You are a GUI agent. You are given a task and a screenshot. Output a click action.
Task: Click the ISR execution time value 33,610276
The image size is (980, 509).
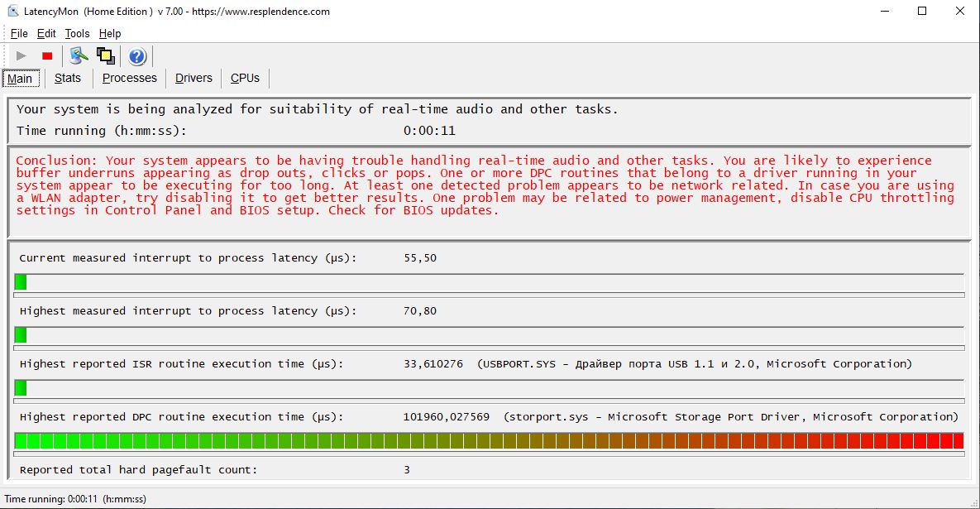coord(433,364)
